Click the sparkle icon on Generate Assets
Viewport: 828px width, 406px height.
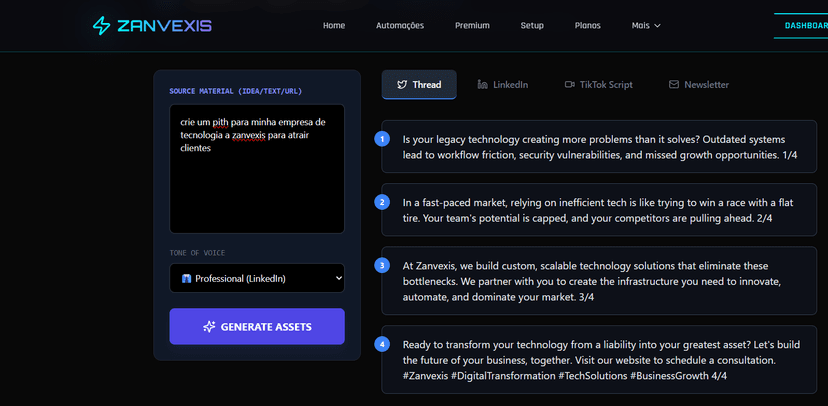(209, 327)
